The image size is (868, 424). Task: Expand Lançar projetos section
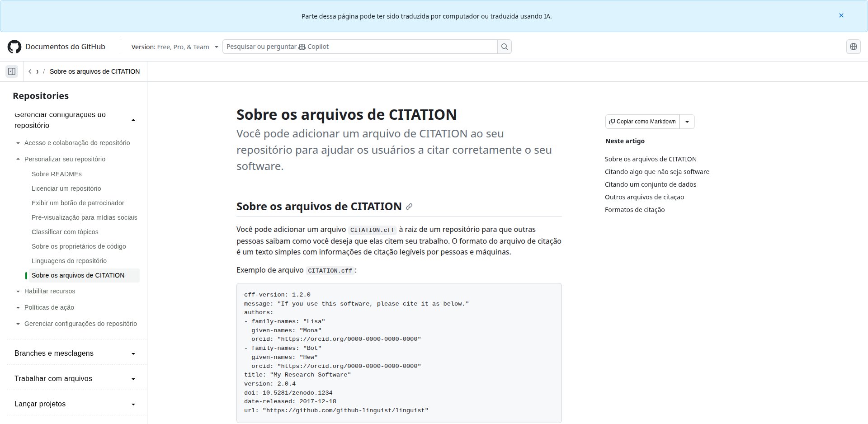pyautogui.click(x=75, y=404)
